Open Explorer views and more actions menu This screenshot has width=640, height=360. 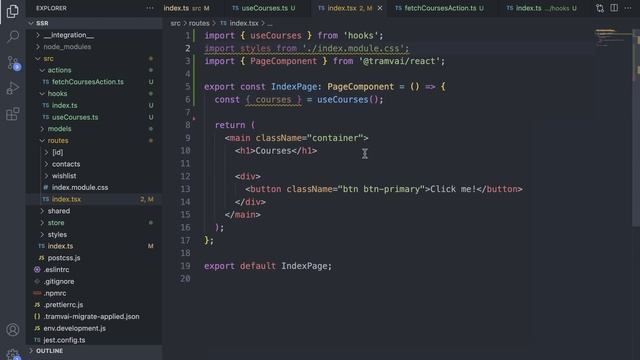[x=150, y=8]
